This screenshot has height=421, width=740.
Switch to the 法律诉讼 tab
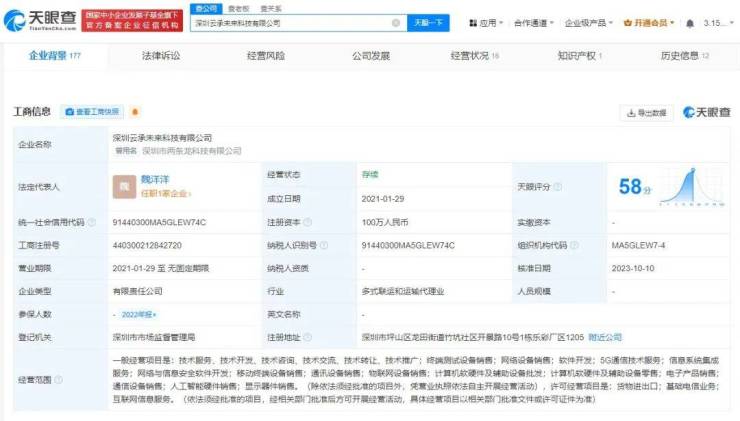(161, 57)
